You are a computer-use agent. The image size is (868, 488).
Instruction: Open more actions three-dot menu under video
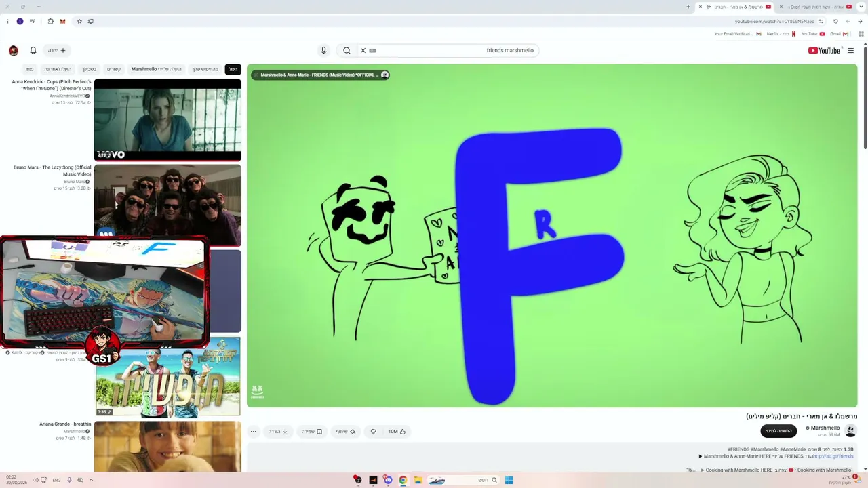point(254,431)
